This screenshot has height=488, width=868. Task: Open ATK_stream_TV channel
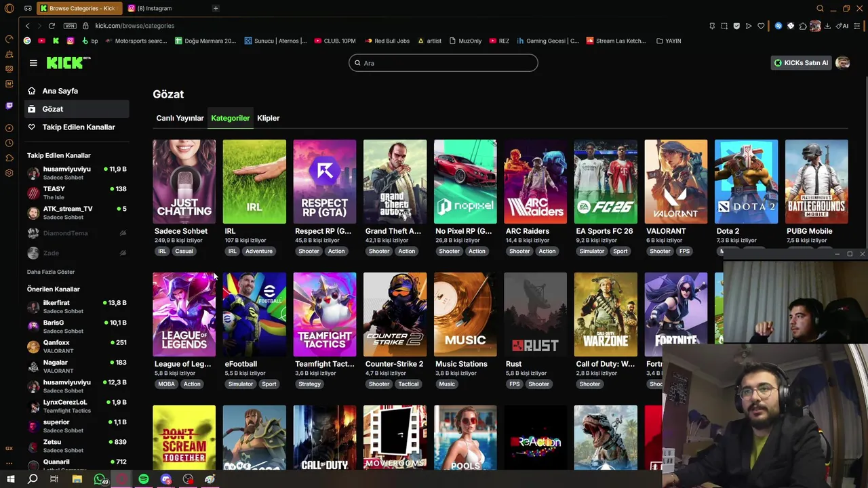tap(77, 213)
